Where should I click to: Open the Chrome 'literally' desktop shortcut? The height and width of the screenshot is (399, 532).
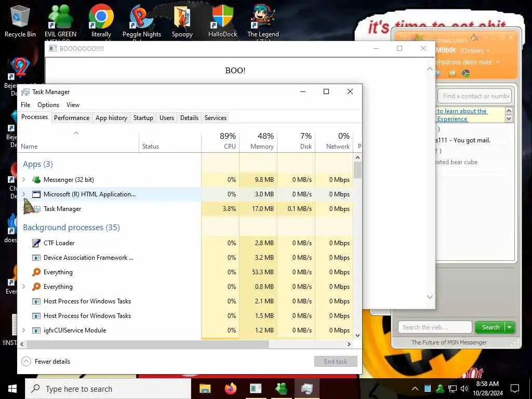(101, 20)
